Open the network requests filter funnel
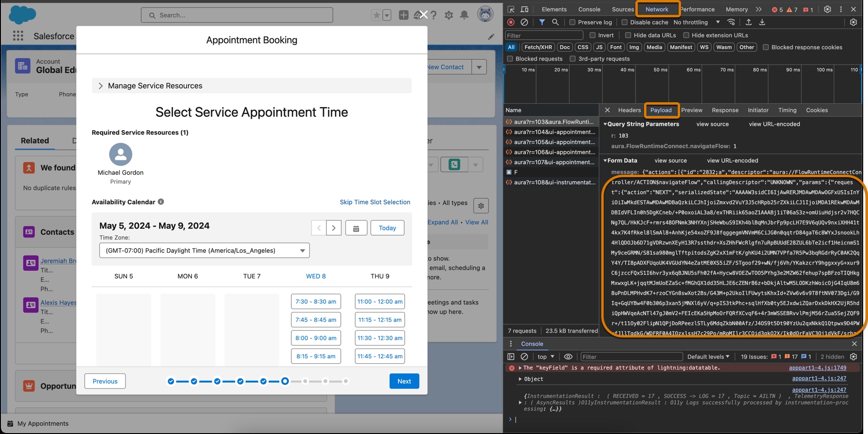Screen dimensions: 868x434 click(x=542, y=22)
